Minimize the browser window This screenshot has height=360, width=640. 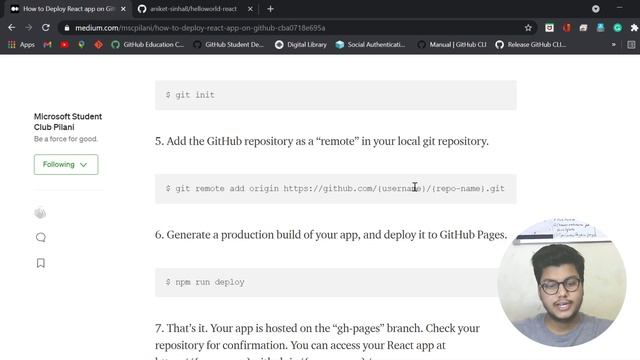point(619,8)
